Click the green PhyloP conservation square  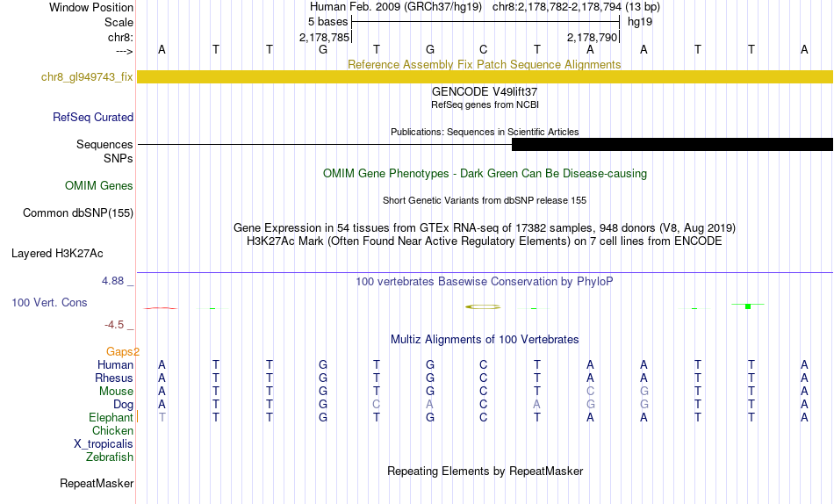[748, 306]
